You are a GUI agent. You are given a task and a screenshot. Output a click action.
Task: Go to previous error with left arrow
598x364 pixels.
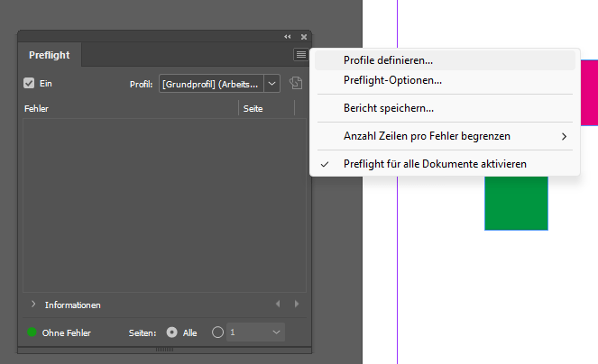tap(278, 305)
